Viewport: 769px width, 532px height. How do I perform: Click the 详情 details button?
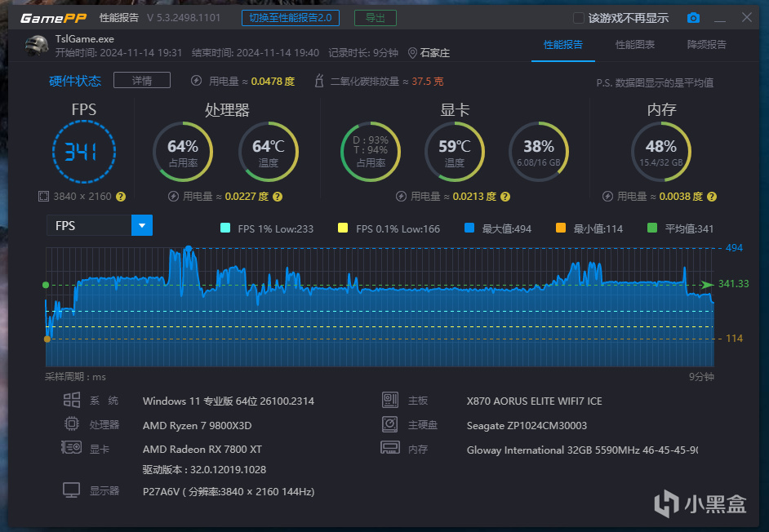click(x=142, y=81)
